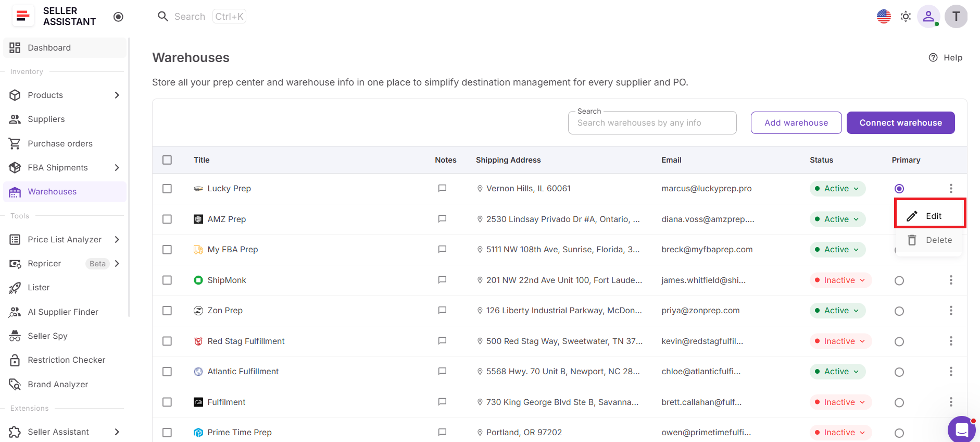Open more options for Atlantic Fulfillment

tap(951, 372)
